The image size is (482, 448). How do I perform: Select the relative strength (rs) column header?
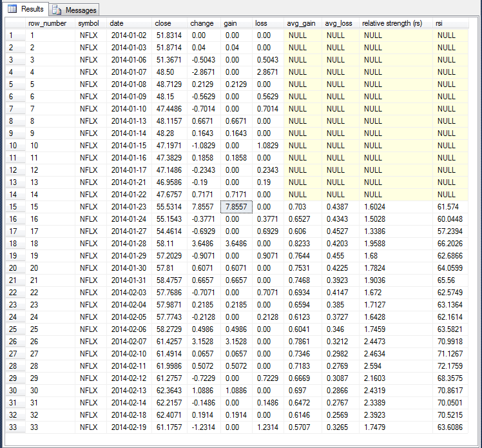coord(396,23)
